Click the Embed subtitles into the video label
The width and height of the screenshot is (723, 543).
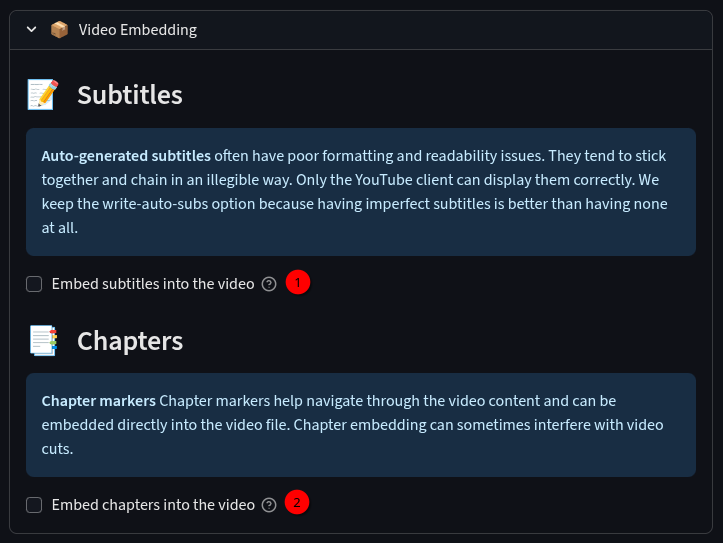[153, 284]
